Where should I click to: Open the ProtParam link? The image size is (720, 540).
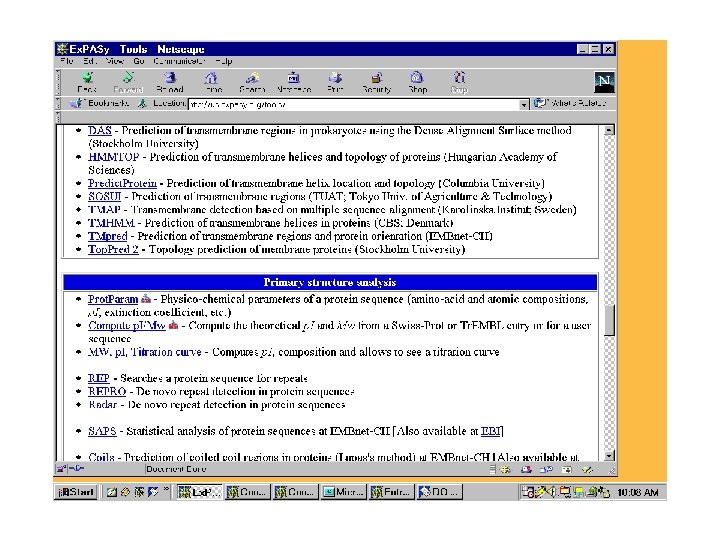(113, 299)
